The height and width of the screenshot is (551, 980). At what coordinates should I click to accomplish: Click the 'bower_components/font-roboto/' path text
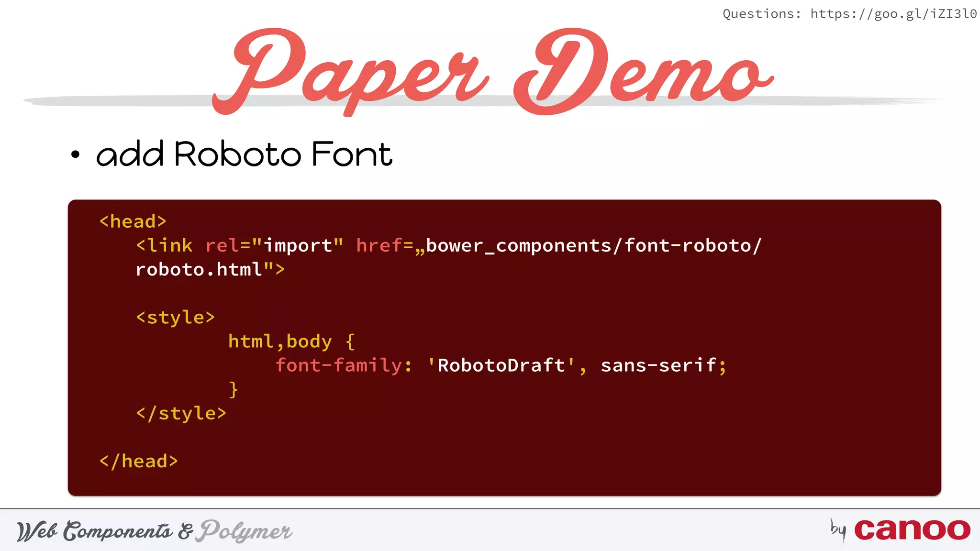pyautogui.click(x=593, y=245)
